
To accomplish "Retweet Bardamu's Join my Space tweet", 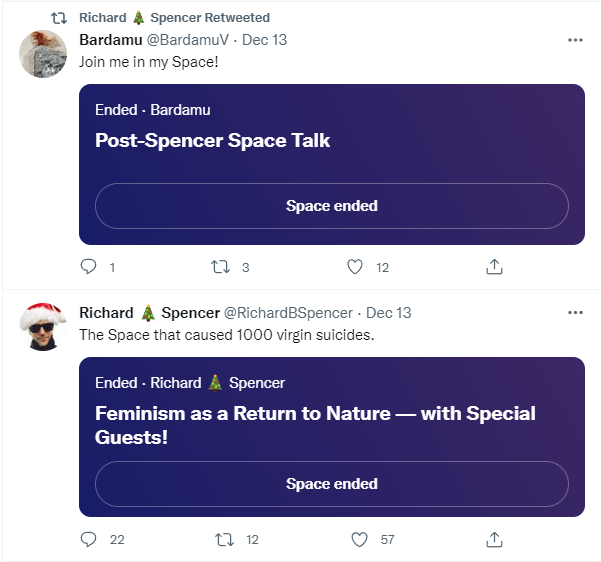I will [220, 266].
